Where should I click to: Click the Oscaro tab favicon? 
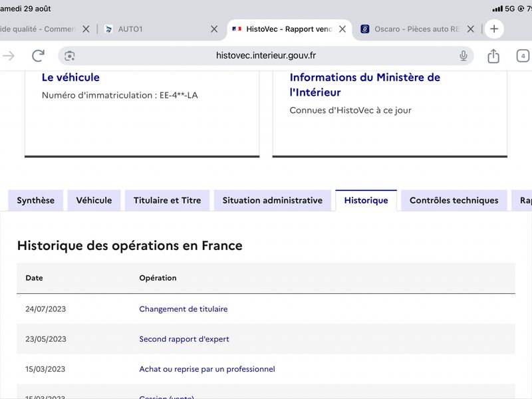tap(364, 29)
